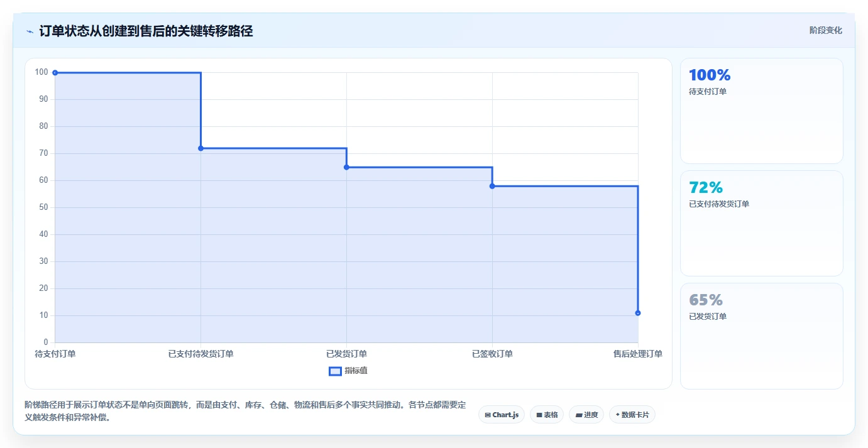Click the y-axis value 50
Viewport: 868px width, 448px height.
click(x=43, y=207)
